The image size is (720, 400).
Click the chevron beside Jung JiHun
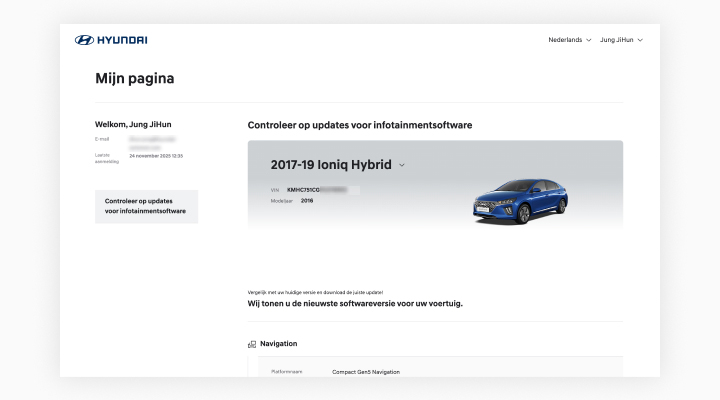coord(640,40)
